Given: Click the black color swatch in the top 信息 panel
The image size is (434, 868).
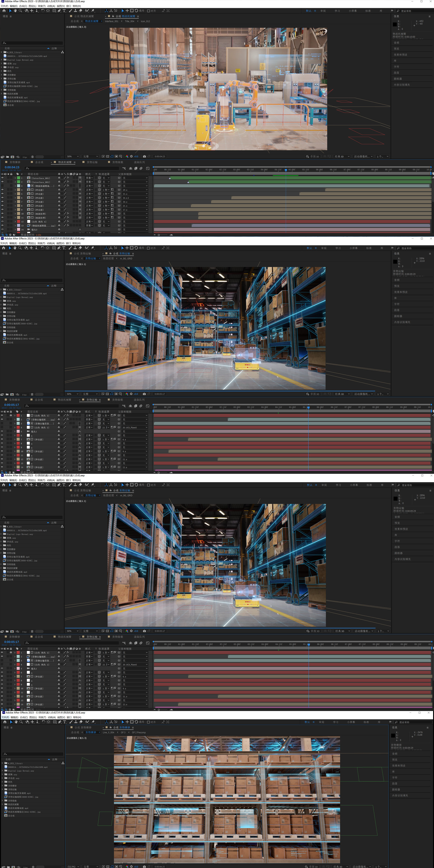Looking at the screenshot, I should click(x=395, y=24).
